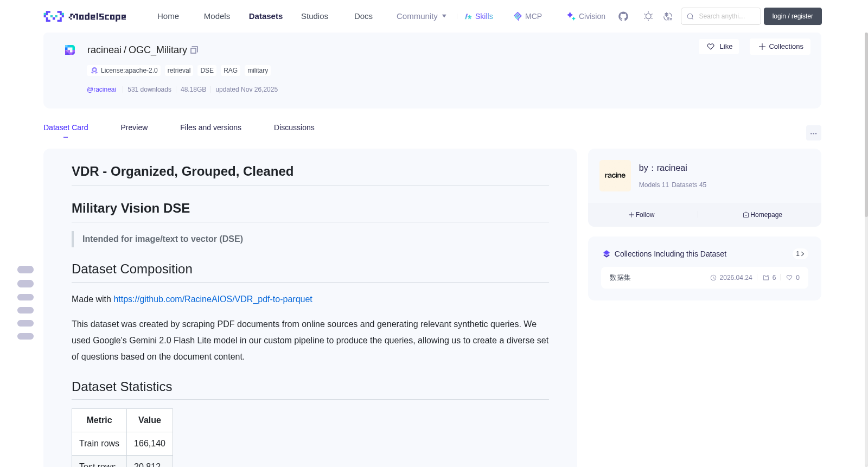Go to the Home menu item
Image resolution: width=868 pixels, height=467 pixels.
(168, 16)
